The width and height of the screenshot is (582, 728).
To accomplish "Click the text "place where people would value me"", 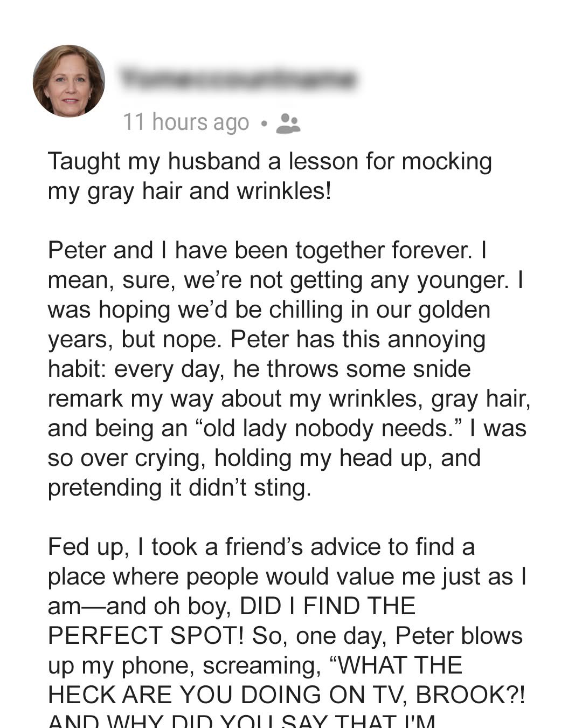I will click(242, 576).
